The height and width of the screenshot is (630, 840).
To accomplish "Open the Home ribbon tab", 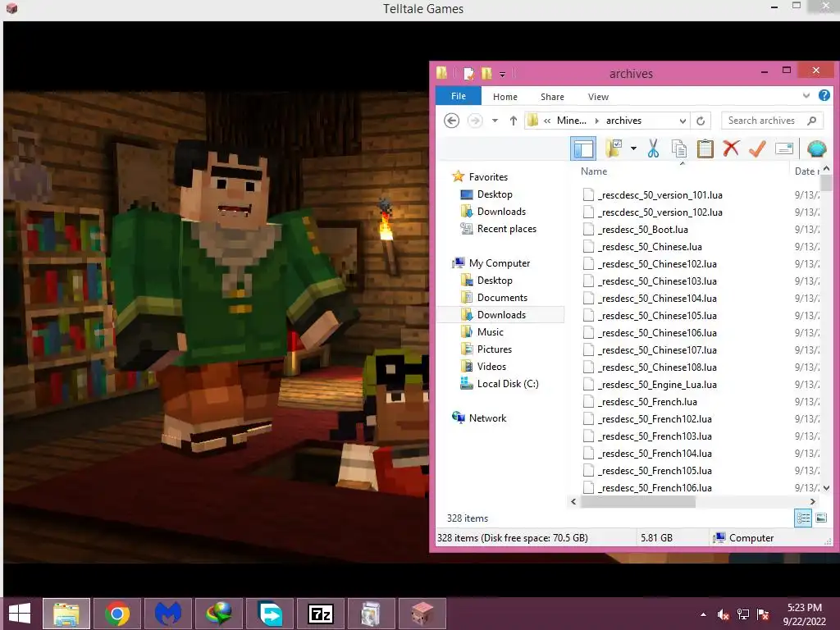I will click(x=505, y=97).
